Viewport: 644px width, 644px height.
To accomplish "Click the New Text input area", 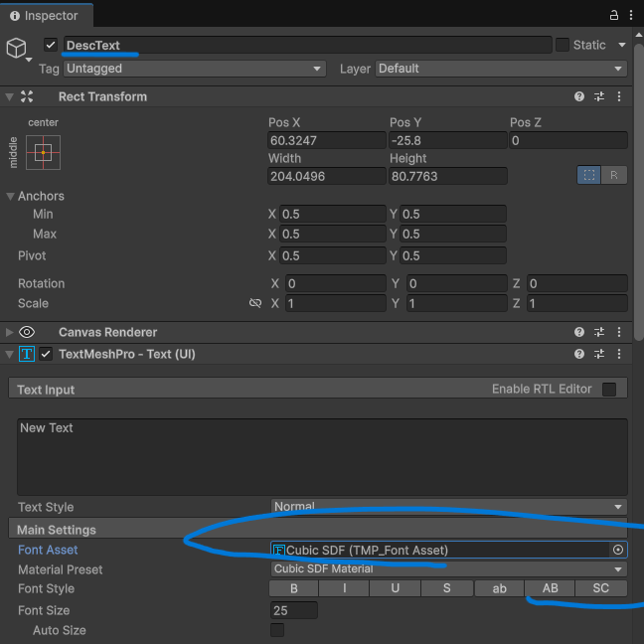I will click(322, 457).
